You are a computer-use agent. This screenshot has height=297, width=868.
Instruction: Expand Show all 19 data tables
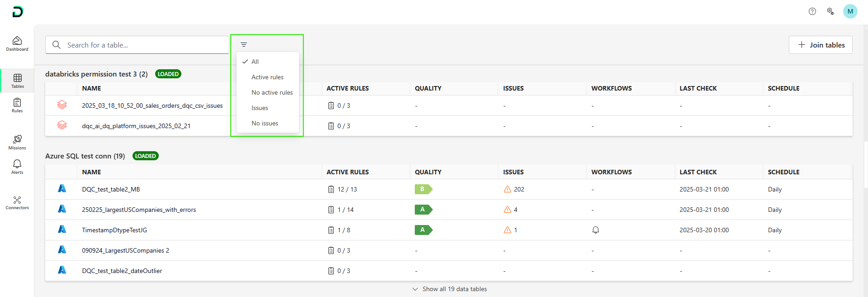tap(450, 289)
